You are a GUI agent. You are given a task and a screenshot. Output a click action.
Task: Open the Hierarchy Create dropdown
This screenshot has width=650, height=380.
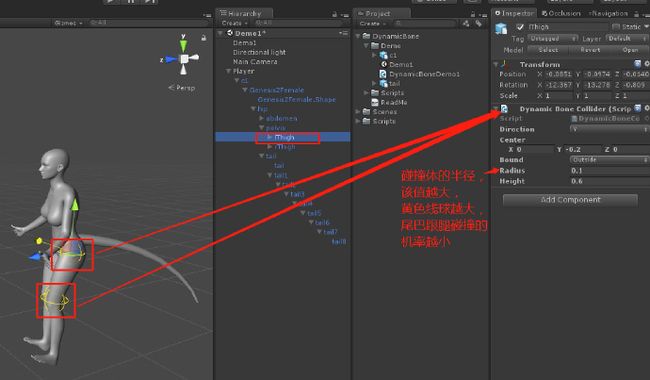pyautogui.click(x=234, y=23)
